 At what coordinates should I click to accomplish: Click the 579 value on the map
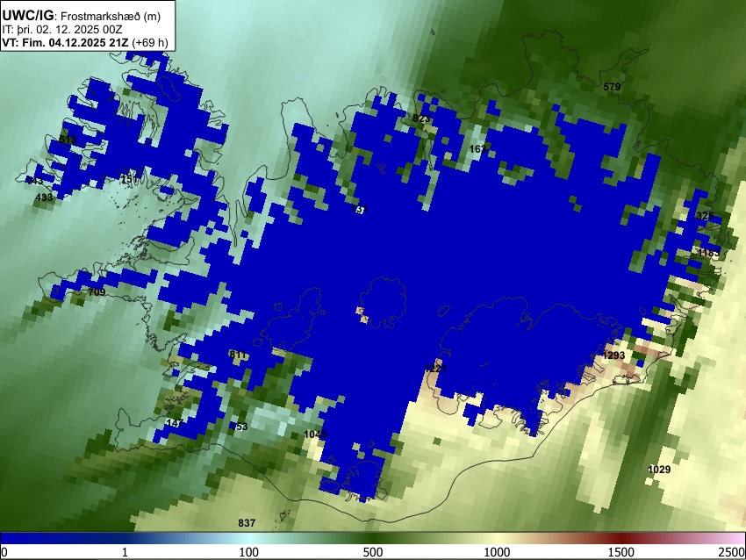tap(612, 87)
